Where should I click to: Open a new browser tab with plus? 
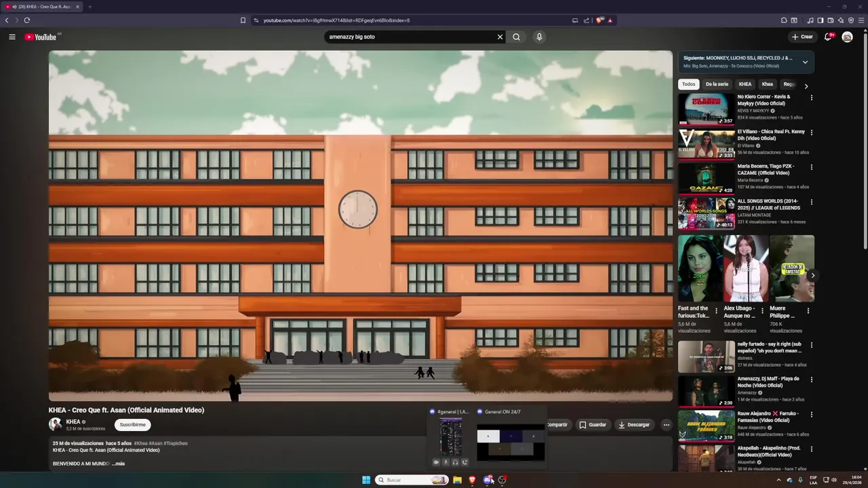pos(90,7)
